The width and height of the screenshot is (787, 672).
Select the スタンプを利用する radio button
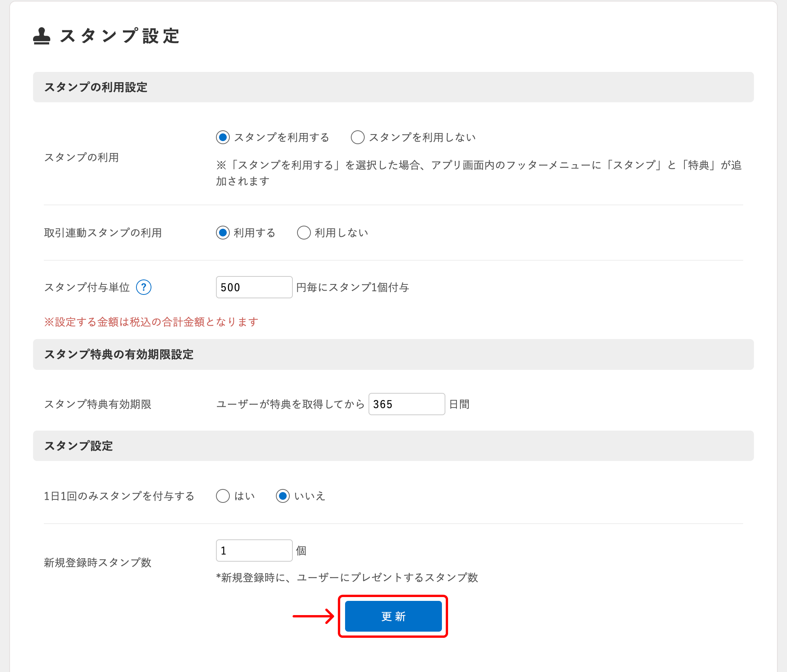pyautogui.click(x=222, y=137)
